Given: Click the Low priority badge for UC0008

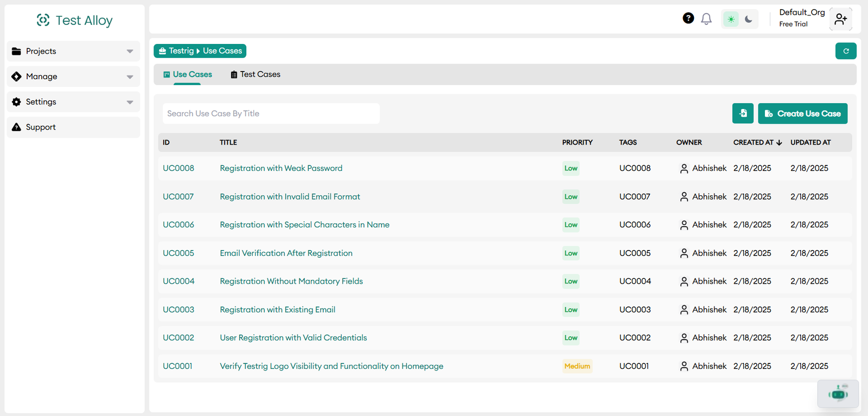Looking at the screenshot, I should (571, 168).
